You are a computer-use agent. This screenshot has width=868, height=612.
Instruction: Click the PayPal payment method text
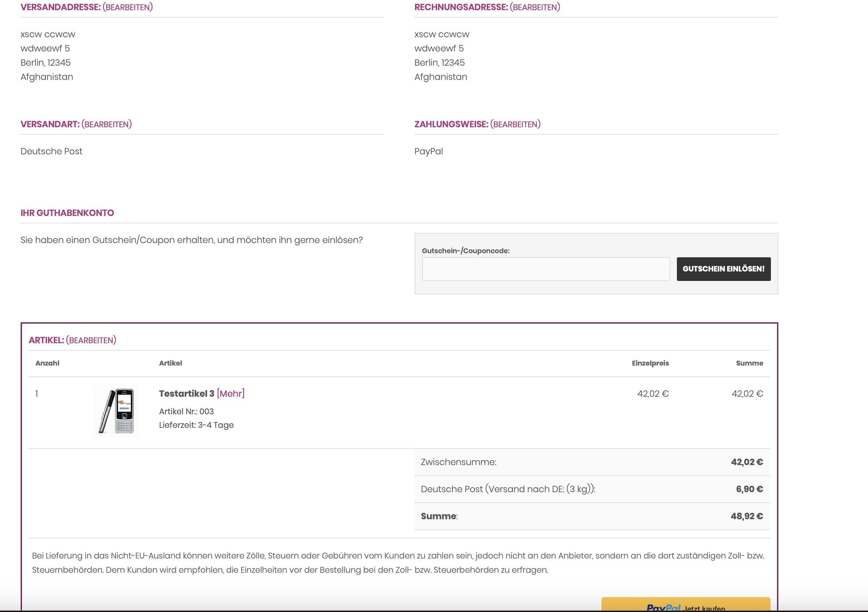428,151
